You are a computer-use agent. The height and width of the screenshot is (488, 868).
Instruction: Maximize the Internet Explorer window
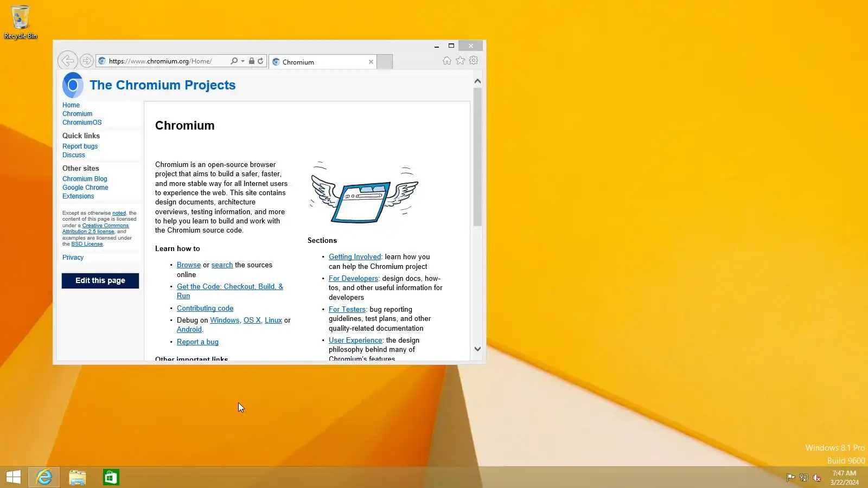tap(451, 46)
